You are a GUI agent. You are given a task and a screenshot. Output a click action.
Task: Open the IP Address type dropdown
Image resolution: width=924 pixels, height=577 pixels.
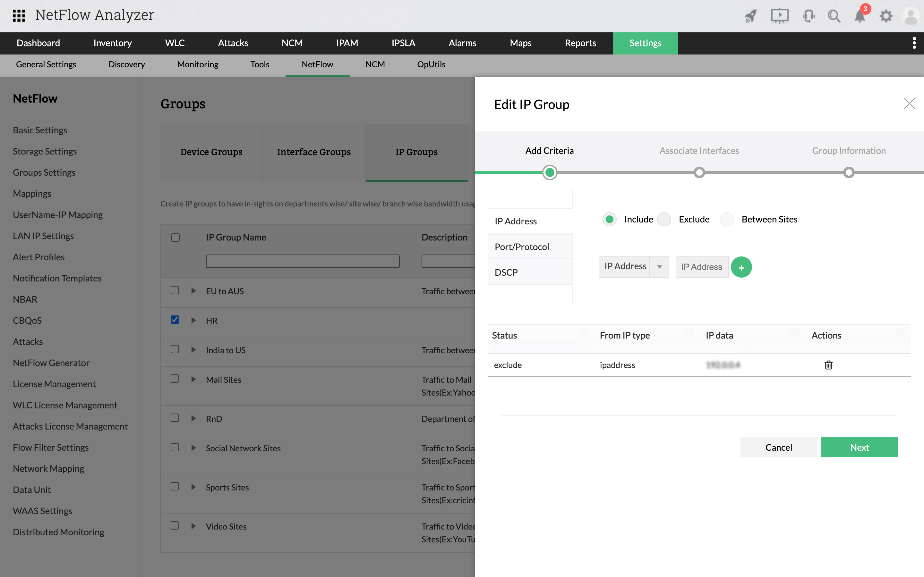click(x=659, y=267)
